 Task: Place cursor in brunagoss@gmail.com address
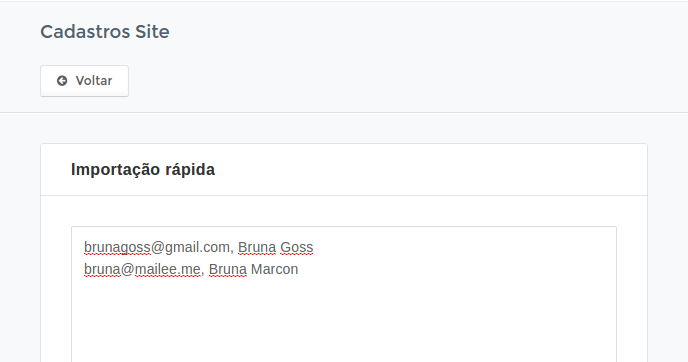pos(157,247)
